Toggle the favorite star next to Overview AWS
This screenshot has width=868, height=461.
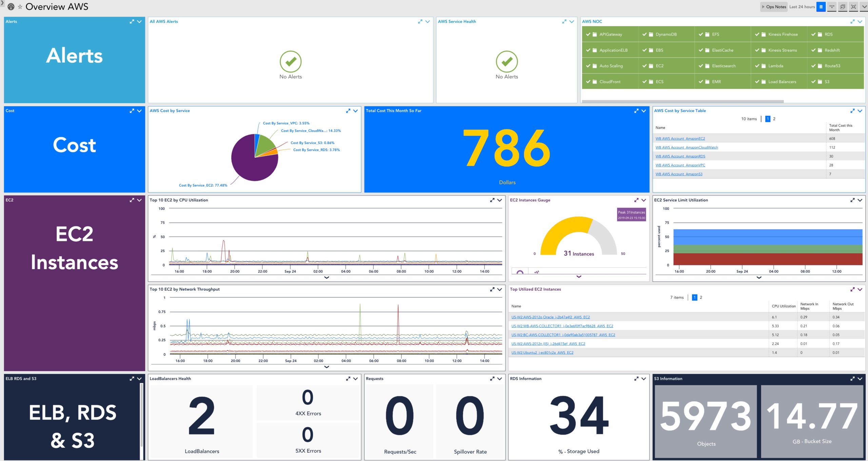click(x=20, y=6)
